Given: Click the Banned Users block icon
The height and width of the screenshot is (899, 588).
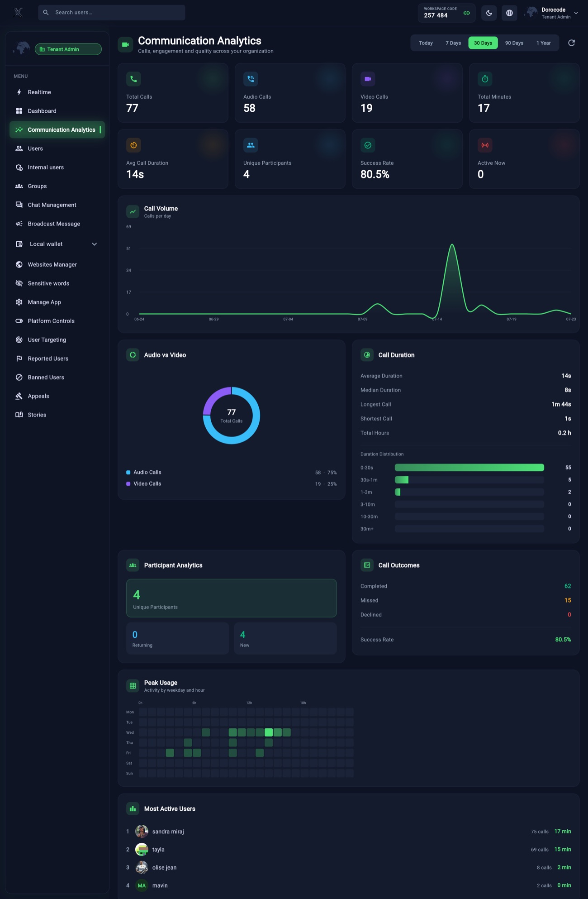Looking at the screenshot, I should point(19,377).
